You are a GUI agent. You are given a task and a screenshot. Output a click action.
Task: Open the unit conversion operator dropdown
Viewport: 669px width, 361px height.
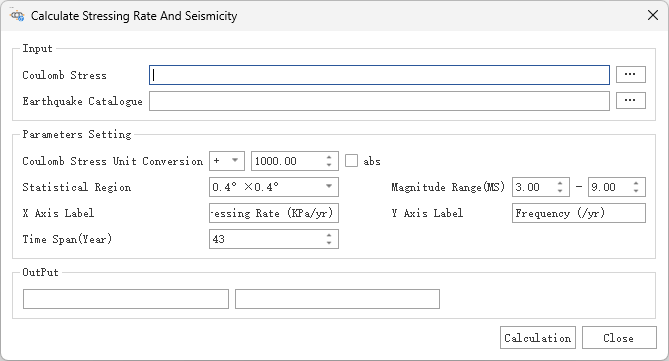pos(227,161)
